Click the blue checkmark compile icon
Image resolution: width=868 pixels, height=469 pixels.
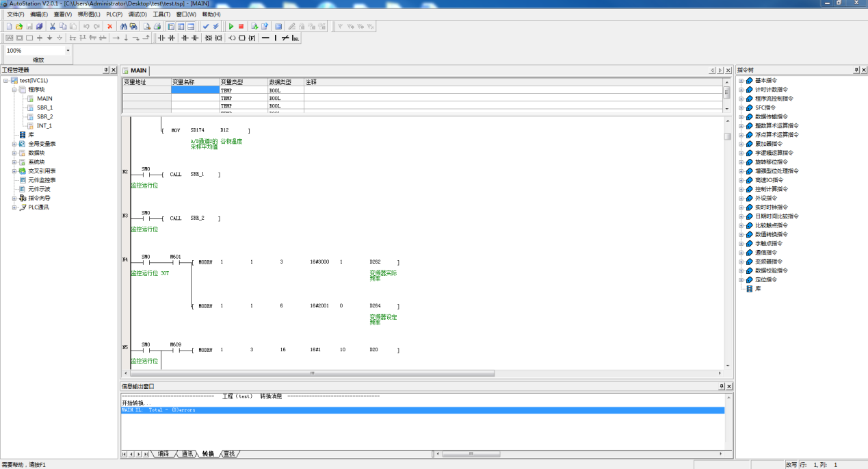(x=206, y=27)
